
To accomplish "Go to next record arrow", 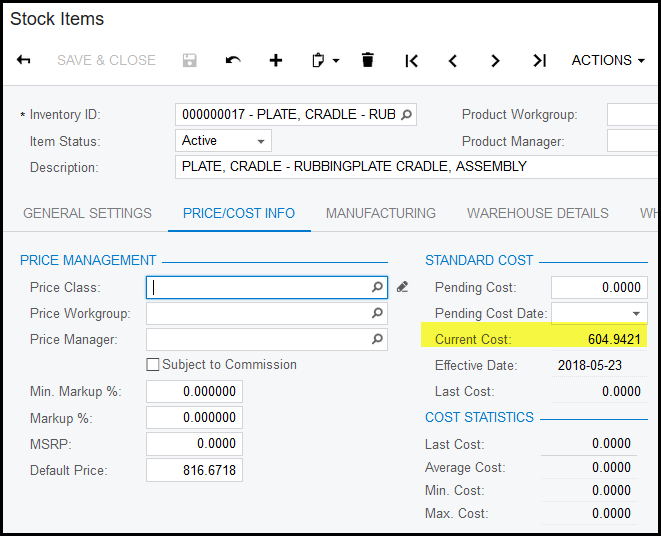I will tap(495, 61).
